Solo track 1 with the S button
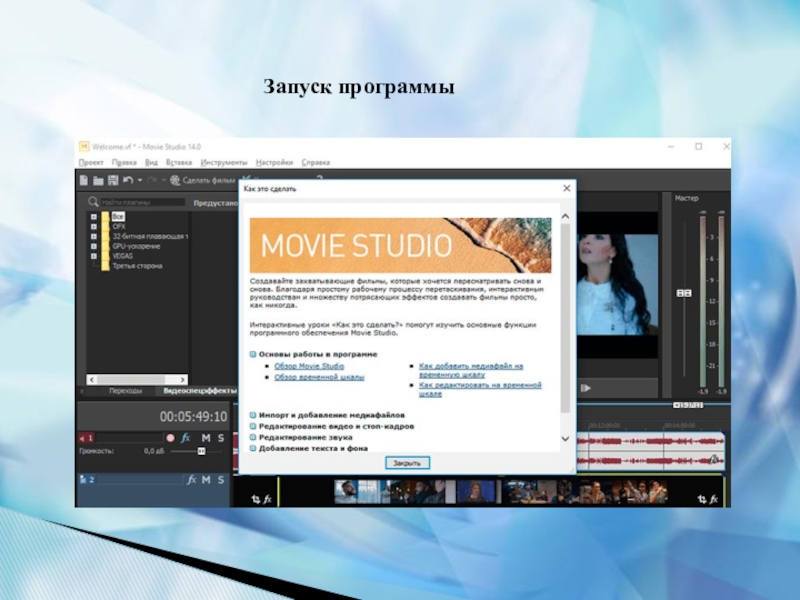800x600 pixels. (220, 438)
